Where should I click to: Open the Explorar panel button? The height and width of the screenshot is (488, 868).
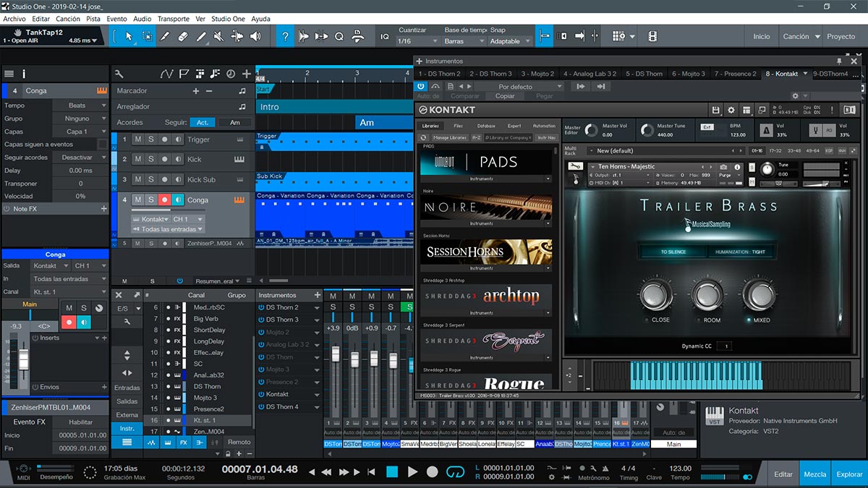click(x=849, y=474)
